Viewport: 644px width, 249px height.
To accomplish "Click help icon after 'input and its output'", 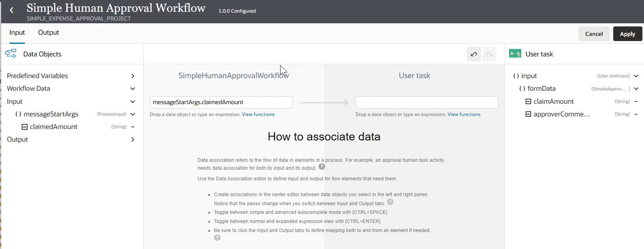I will (322, 167).
